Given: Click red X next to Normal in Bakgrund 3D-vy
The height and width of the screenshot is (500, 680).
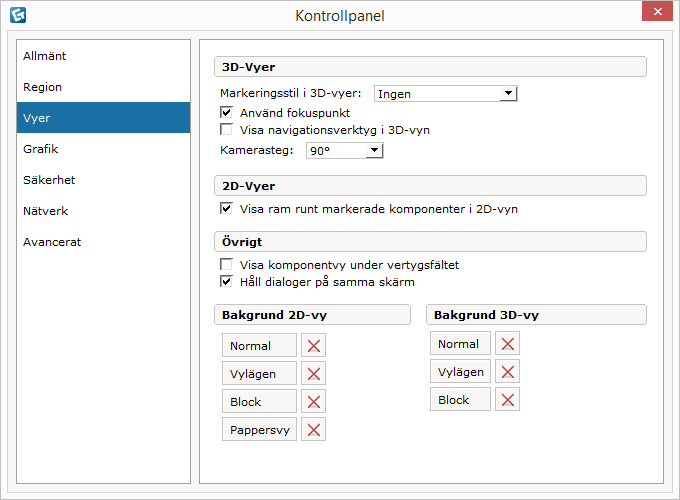Looking at the screenshot, I should (508, 344).
